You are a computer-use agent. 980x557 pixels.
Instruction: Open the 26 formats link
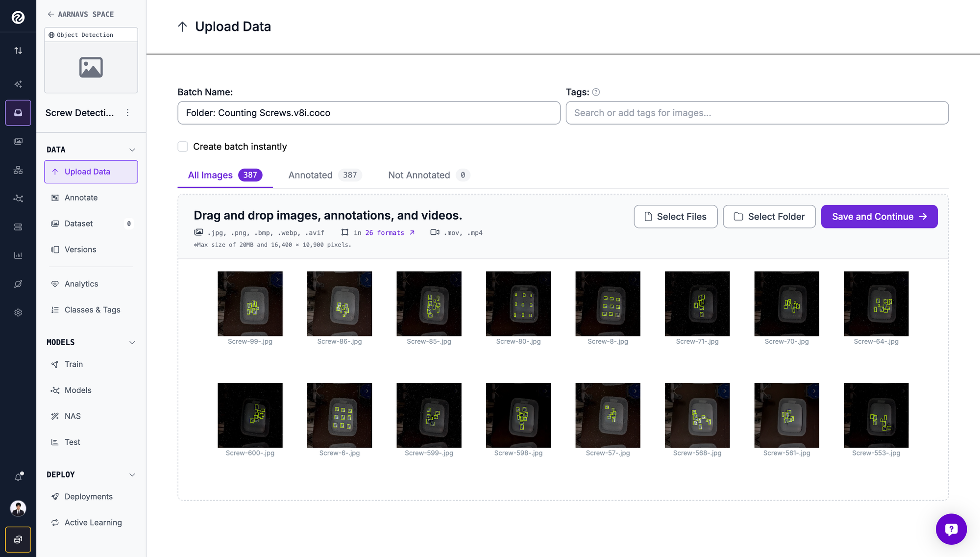tap(390, 233)
